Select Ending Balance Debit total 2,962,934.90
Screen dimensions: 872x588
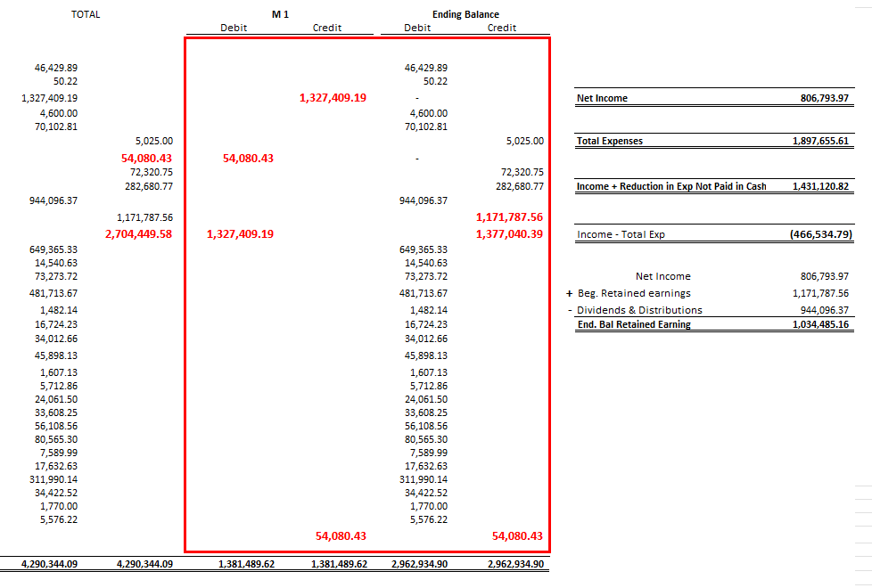[x=419, y=564]
